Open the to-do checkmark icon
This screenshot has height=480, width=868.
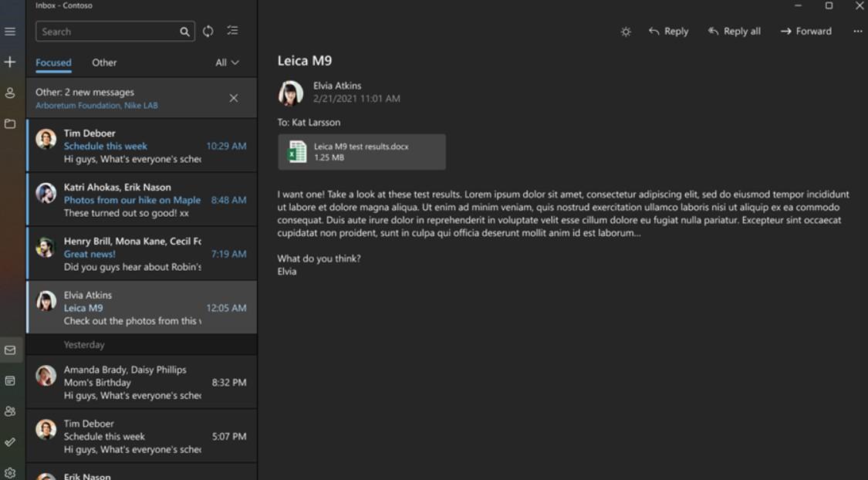[10, 442]
